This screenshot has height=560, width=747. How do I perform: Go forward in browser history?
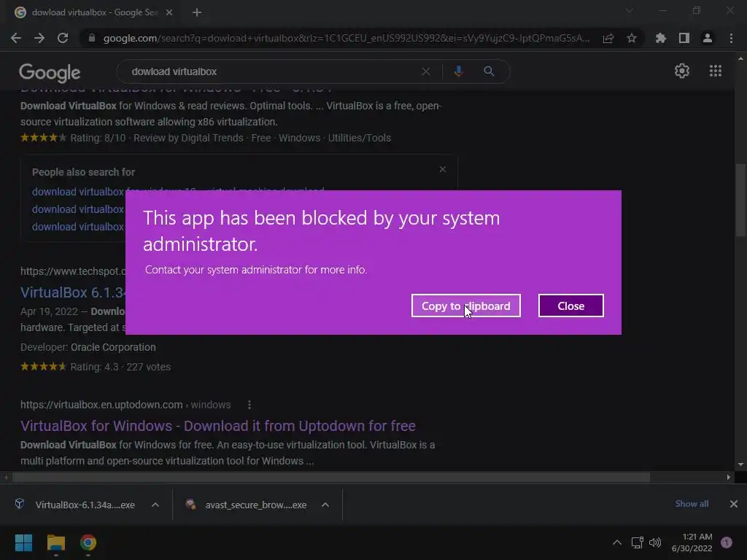tap(39, 38)
